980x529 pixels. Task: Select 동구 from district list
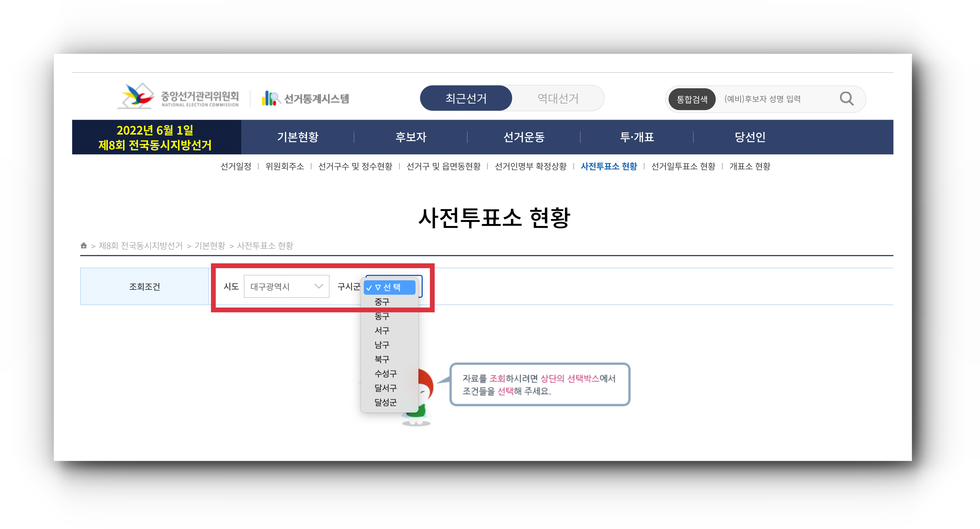pos(390,316)
